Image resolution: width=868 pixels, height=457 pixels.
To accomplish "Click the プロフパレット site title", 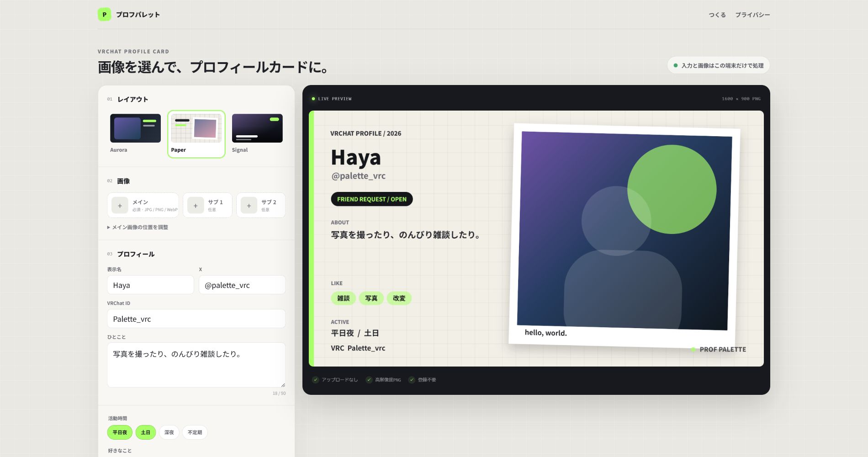I will (138, 15).
